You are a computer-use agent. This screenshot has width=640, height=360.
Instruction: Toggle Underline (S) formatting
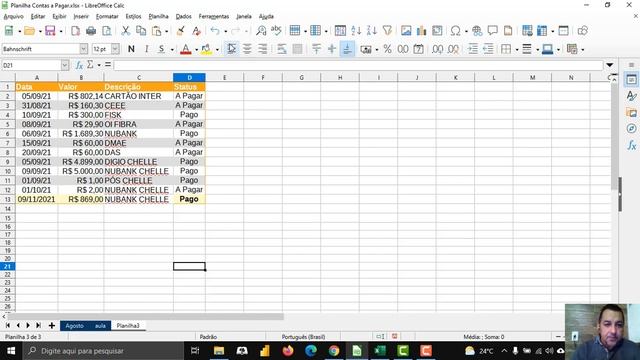click(162, 49)
